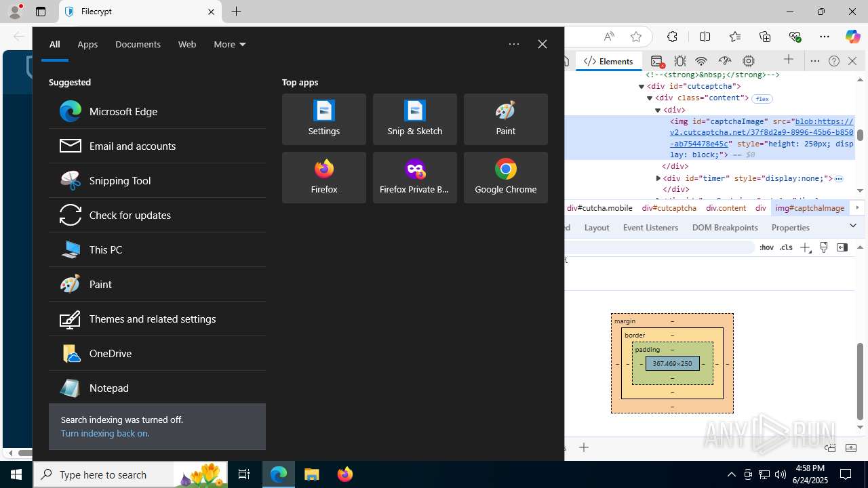Screen dimensions: 868x488
Task: Launch OneDrive from suggestions
Action: [x=157, y=353]
